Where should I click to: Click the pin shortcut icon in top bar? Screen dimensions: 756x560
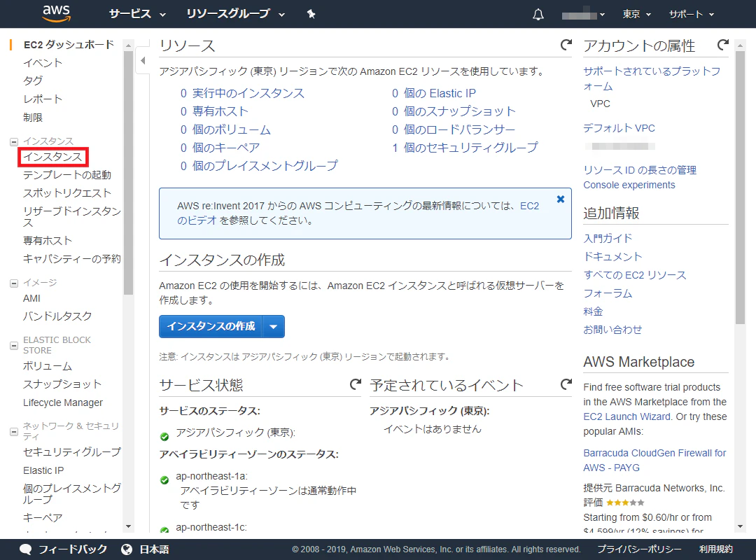pyautogui.click(x=311, y=14)
